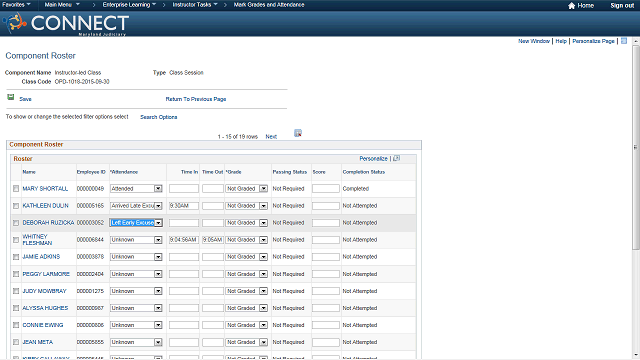Go to Next rows of the roster
The width and height of the screenshot is (640, 360).
click(271, 136)
